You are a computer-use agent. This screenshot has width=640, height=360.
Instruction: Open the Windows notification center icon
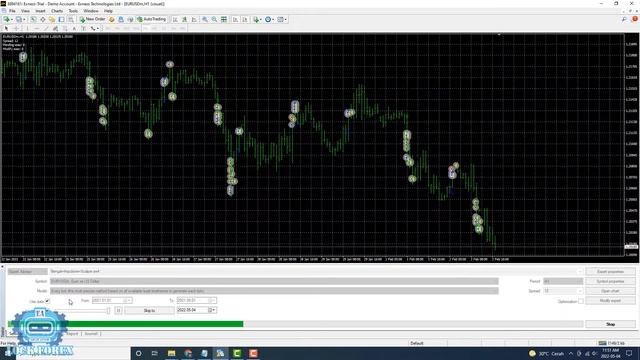point(629,353)
